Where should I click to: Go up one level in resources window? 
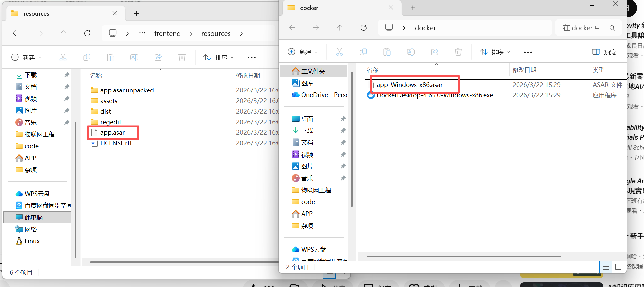pyautogui.click(x=63, y=33)
